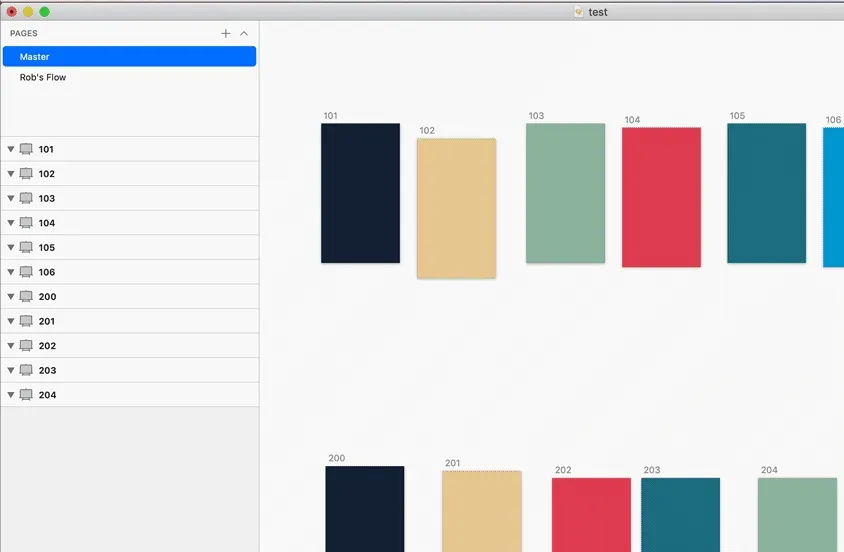Click artboard icon of layer 101
This screenshot has height=552, width=844.
coord(26,149)
